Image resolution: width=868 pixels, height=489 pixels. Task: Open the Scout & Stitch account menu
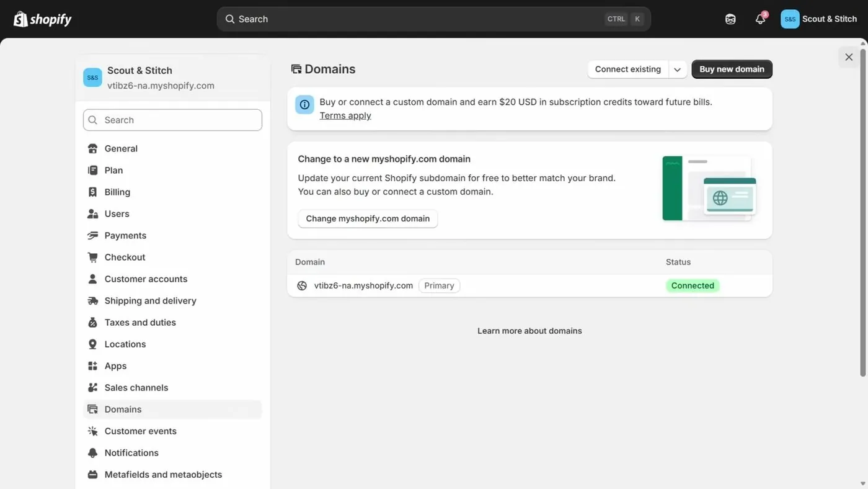coord(819,19)
